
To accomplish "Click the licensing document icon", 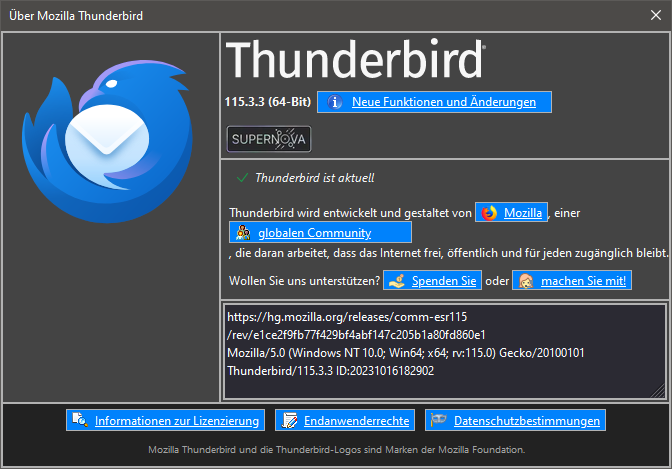I will 80,420.
